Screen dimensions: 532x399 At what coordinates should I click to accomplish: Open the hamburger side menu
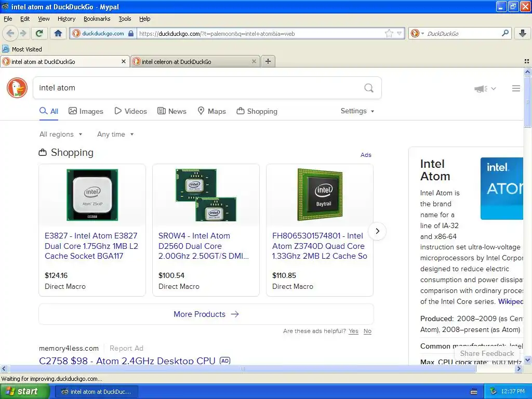516,88
